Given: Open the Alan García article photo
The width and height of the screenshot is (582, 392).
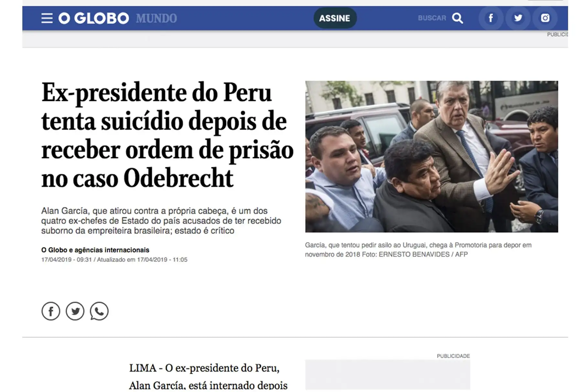Looking at the screenshot, I should click(x=431, y=157).
